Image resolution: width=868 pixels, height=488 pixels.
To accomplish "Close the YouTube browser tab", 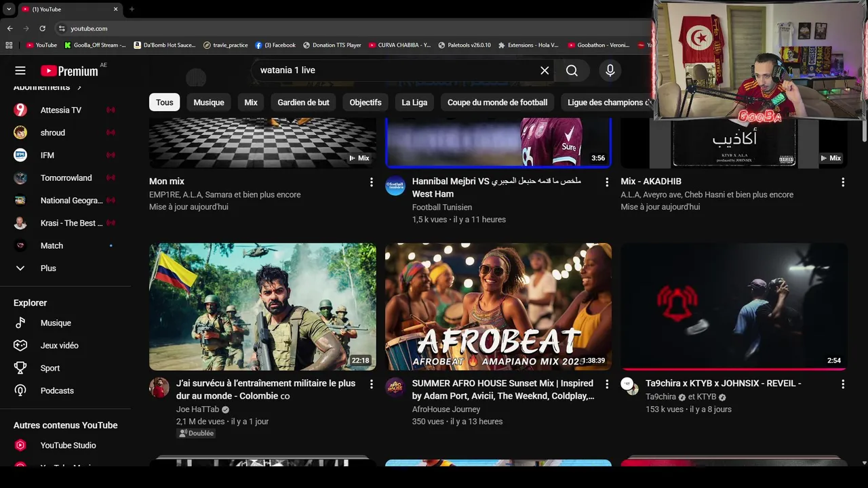I will pos(115,9).
